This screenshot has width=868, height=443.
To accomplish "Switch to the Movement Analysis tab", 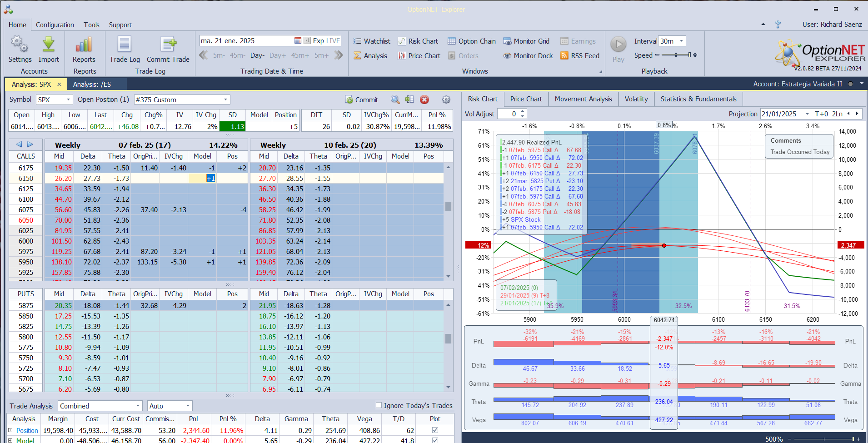I will pyautogui.click(x=583, y=99).
